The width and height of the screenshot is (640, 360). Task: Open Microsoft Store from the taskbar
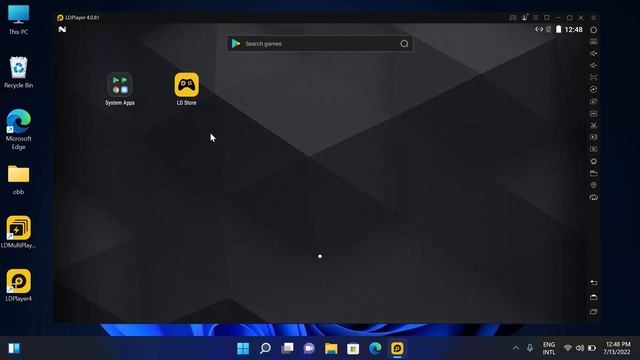(x=353, y=348)
